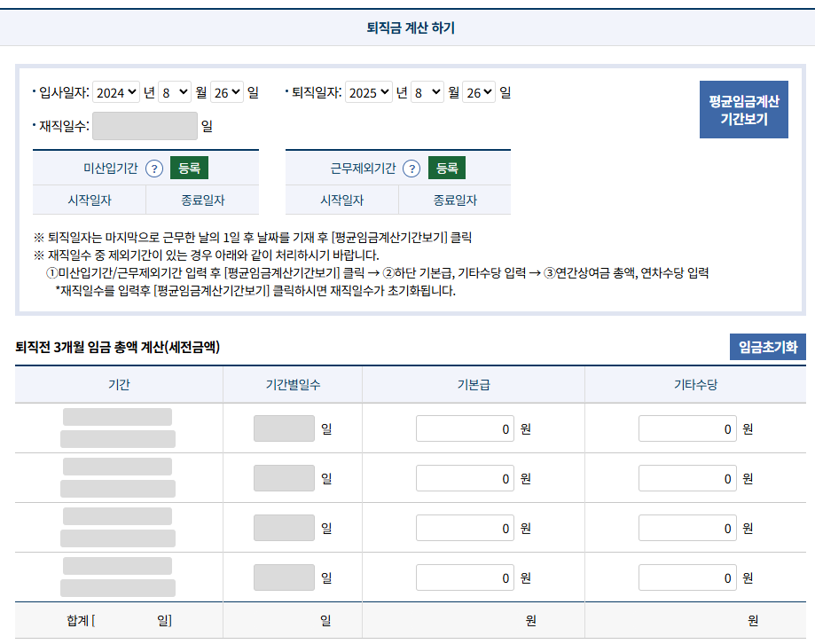The width and height of the screenshot is (815, 644).
Task: Click the 평균임금계산 기간보기 button
Action: tap(744, 108)
